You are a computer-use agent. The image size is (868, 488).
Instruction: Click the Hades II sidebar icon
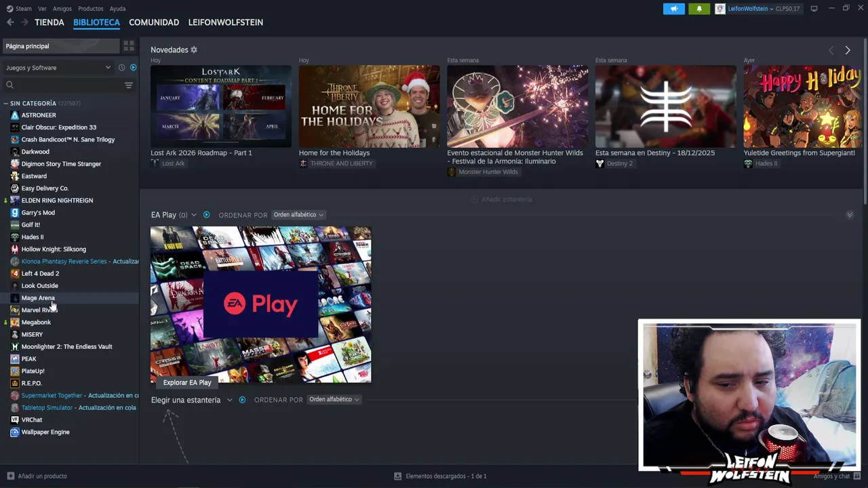15,237
